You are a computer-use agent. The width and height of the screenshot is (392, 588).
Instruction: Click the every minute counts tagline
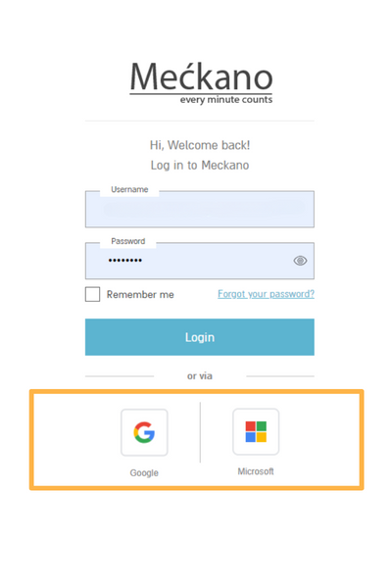pos(226,100)
